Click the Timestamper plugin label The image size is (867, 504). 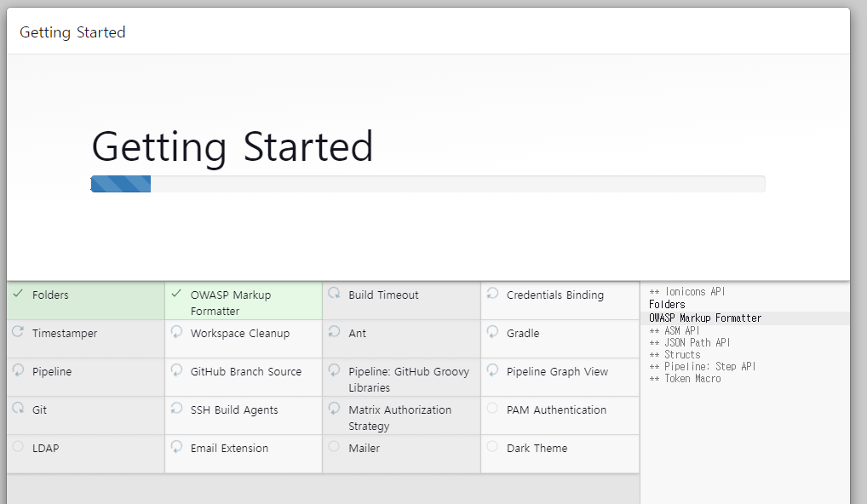[x=65, y=333]
